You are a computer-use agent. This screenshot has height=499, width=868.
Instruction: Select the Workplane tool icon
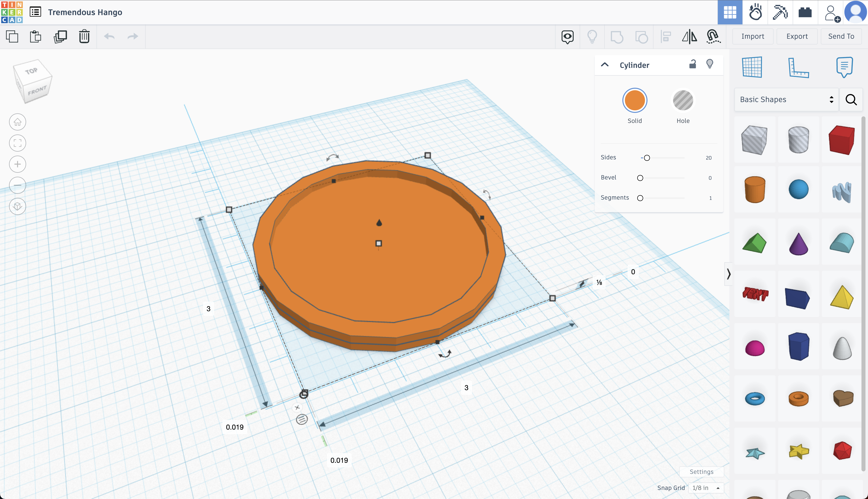click(752, 67)
